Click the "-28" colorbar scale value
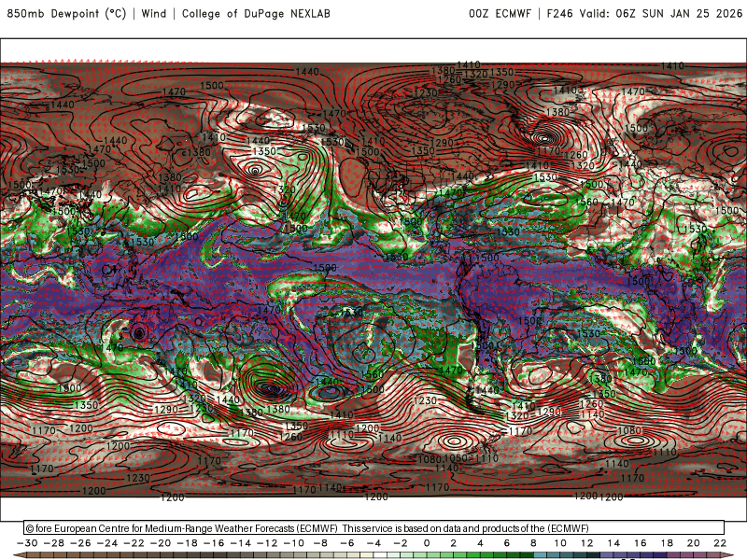Viewport: 747px width, 560px height. (x=54, y=543)
